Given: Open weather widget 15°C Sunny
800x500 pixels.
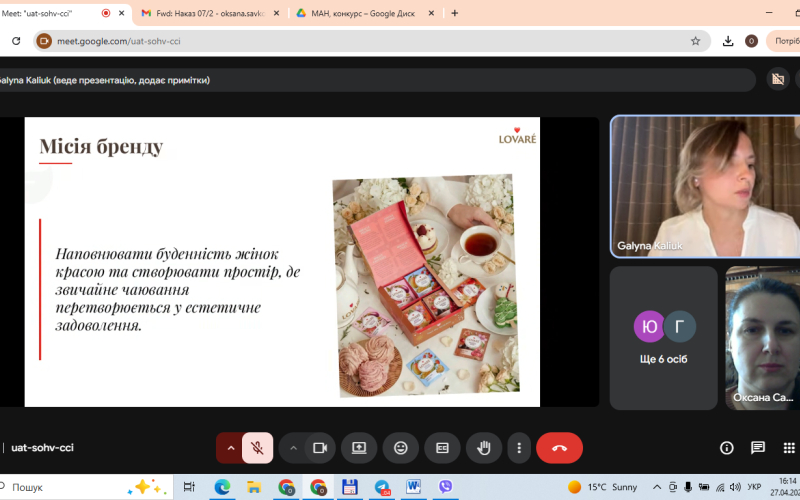Looking at the screenshot, I should point(603,487).
